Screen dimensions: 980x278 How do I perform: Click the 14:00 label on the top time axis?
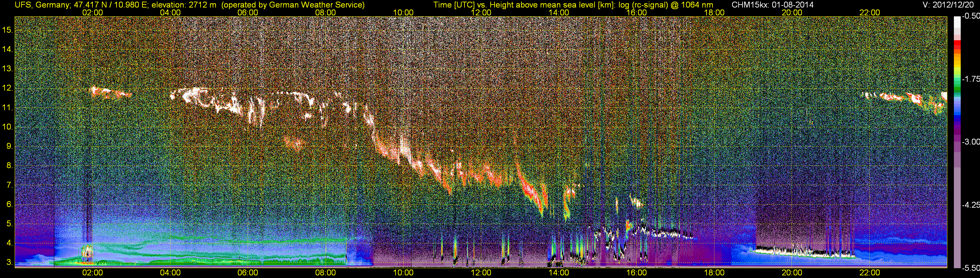[x=559, y=12]
